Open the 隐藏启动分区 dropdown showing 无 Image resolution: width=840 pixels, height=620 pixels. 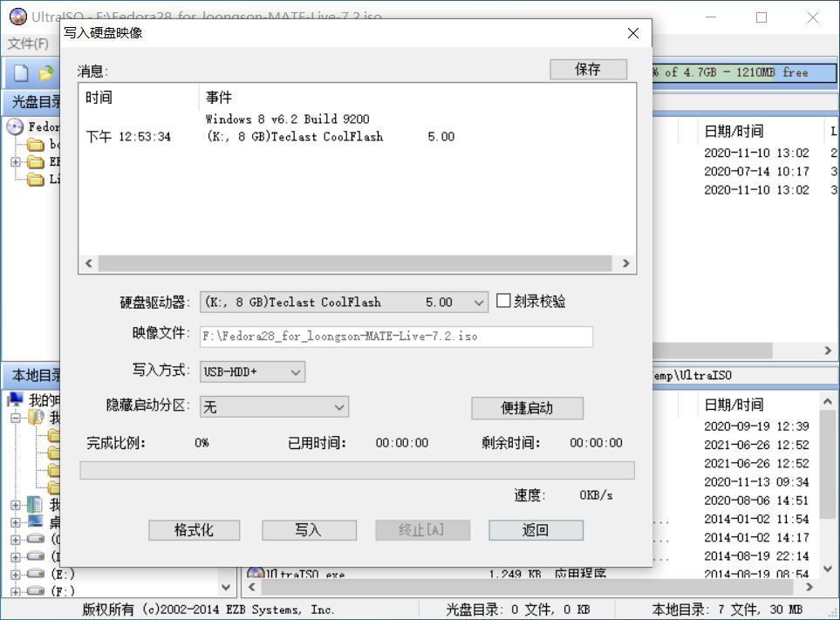pos(340,406)
